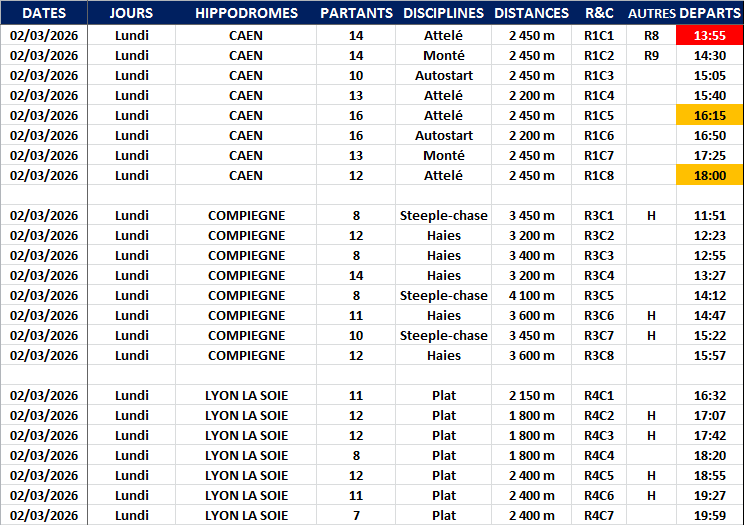The height and width of the screenshot is (525, 744).
Task: Click the R1C3 race code cell
Action: point(598,75)
